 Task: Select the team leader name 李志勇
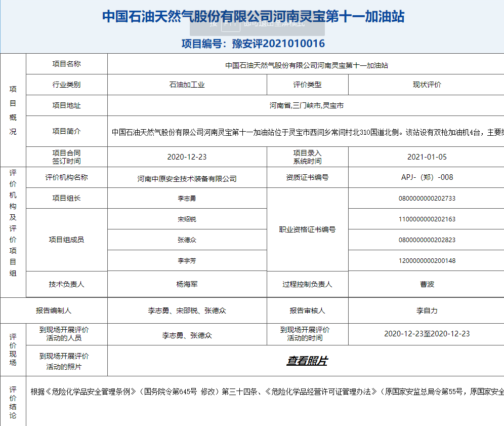coord(187,198)
